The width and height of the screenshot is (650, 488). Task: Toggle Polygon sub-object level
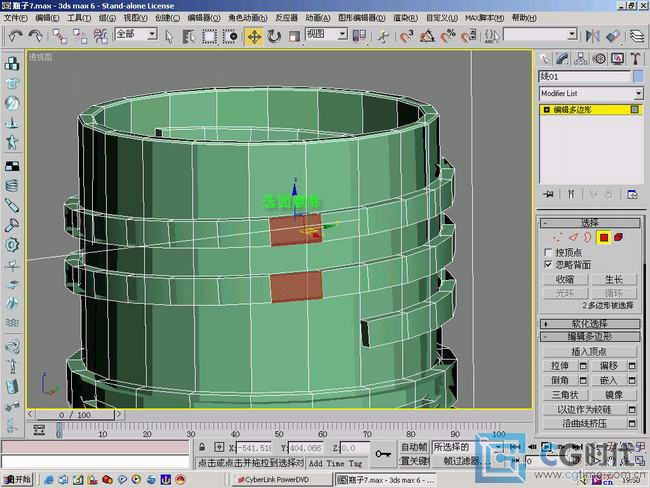[x=604, y=238]
